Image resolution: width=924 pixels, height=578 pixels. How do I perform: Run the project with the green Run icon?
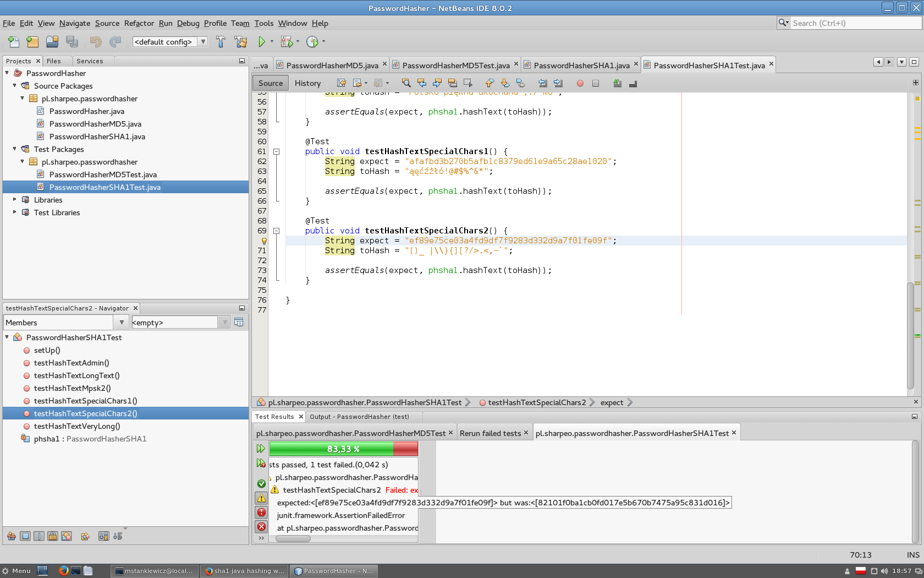click(262, 41)
